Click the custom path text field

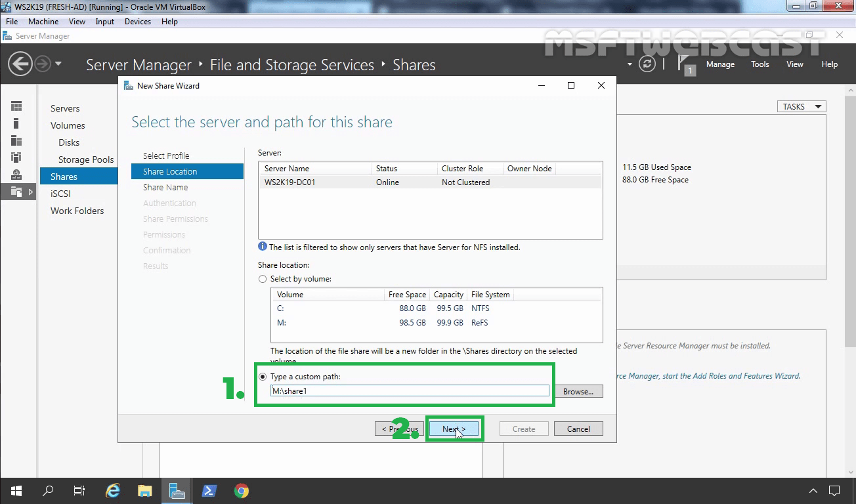click(410, 390)
